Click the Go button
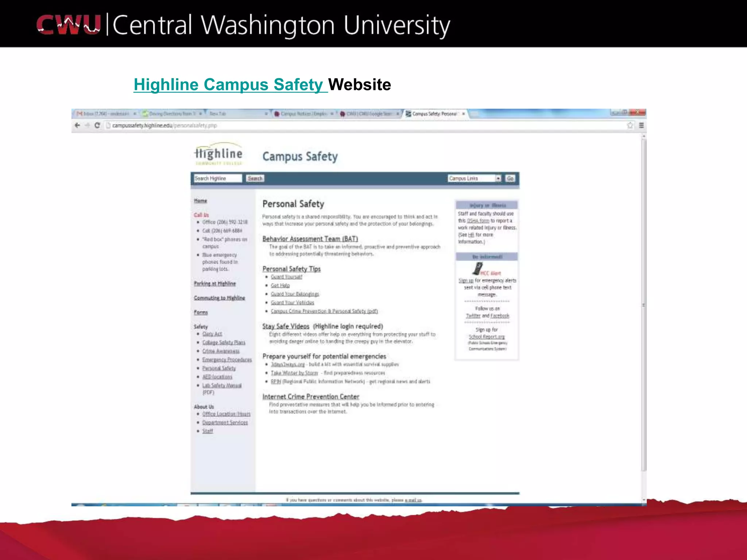This screenshot has height=560, width=747. [x=510, y=178]
